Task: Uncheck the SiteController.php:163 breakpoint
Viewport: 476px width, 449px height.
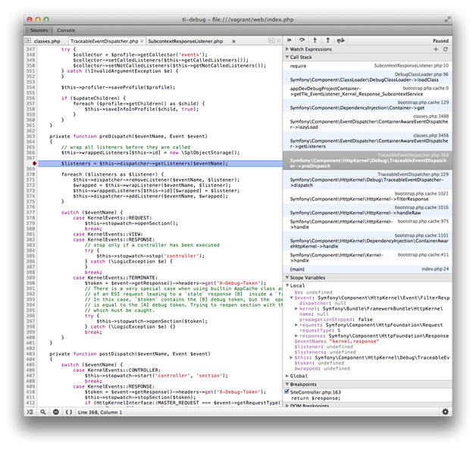Action: pos(289,391)
